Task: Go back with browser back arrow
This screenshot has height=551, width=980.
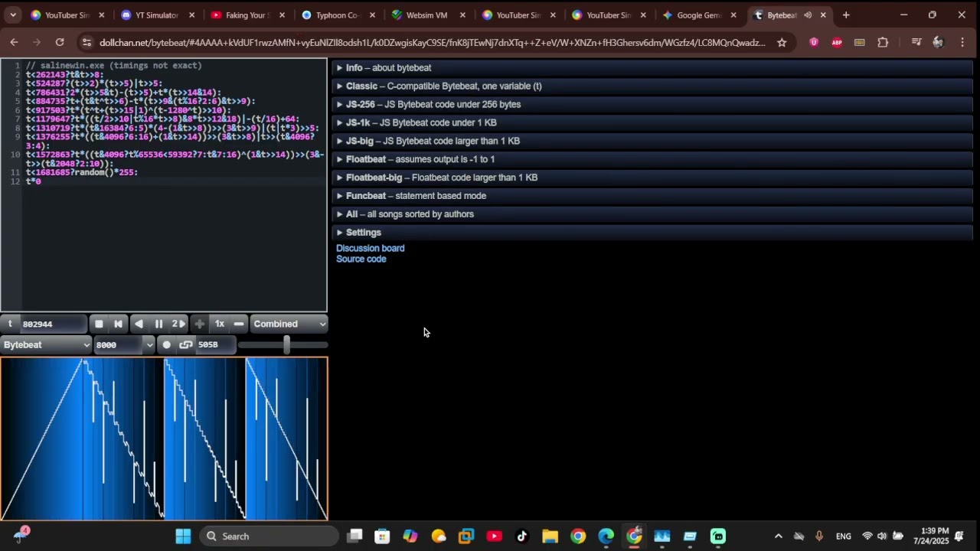Action: click(x=14, y=43)
